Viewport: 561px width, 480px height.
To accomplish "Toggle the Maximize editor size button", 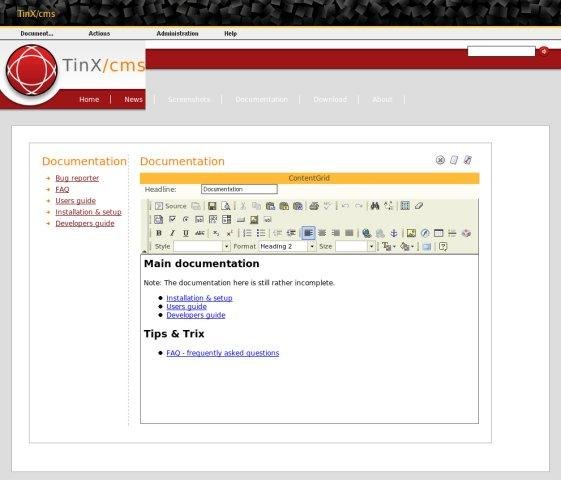I will pos(426,246).
